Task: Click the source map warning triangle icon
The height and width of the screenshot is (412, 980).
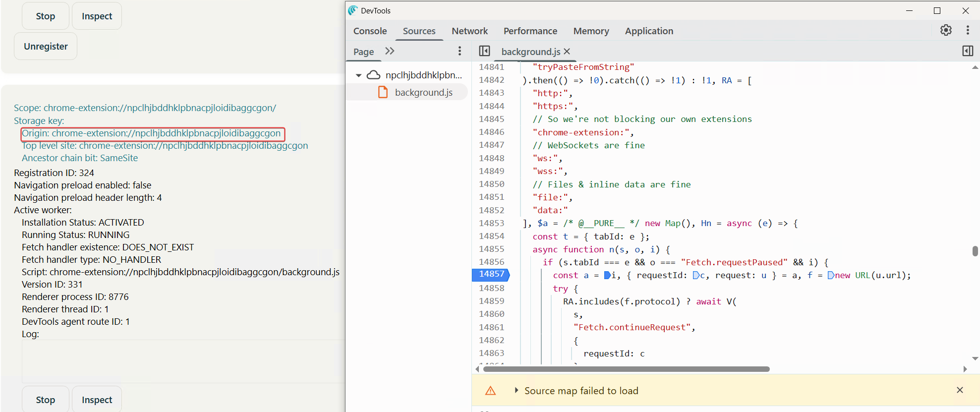Action: [490, 391]
